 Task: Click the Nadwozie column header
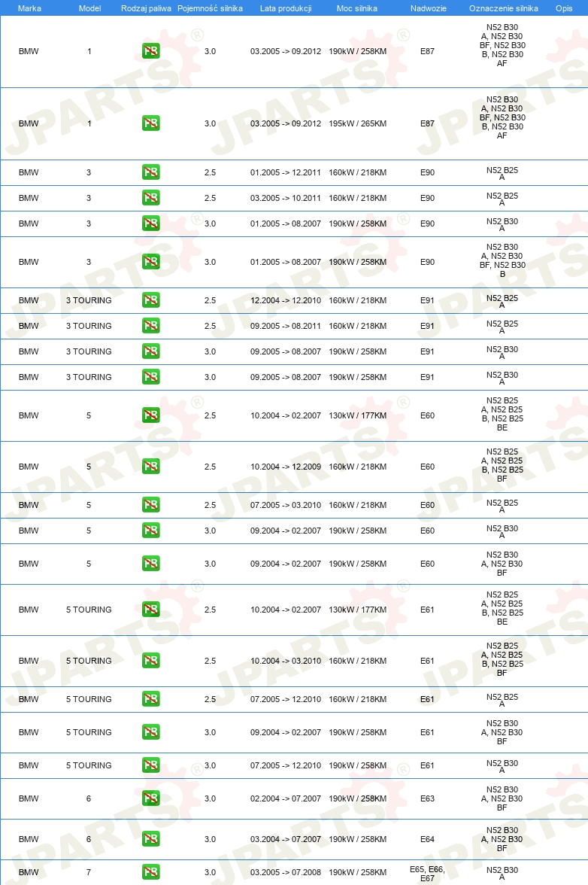pos(429,8)
